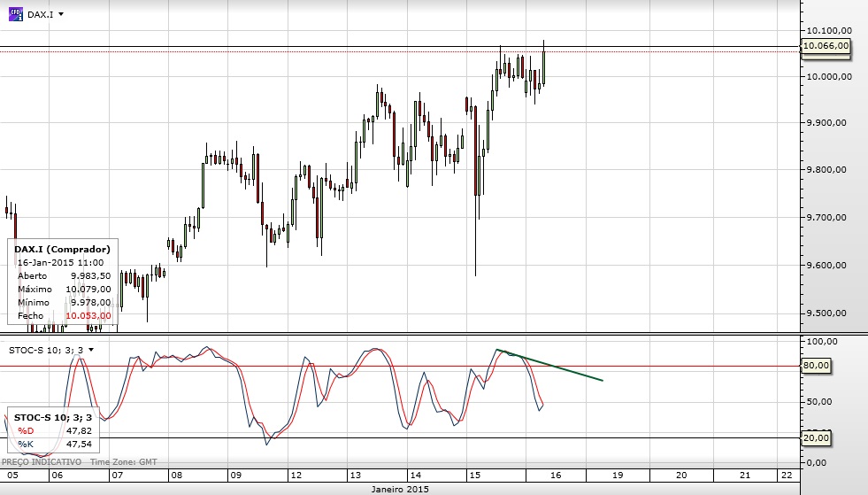This screenshot has width=868, height=495.
Task: Click the DAX.I CFD instrument icon
Action: click(x=16, y=14)
